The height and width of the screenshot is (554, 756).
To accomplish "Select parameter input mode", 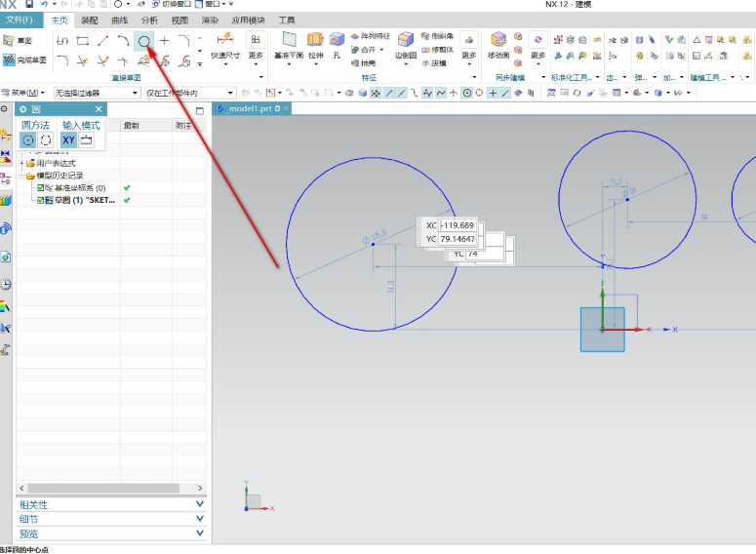I will [86, 140].
